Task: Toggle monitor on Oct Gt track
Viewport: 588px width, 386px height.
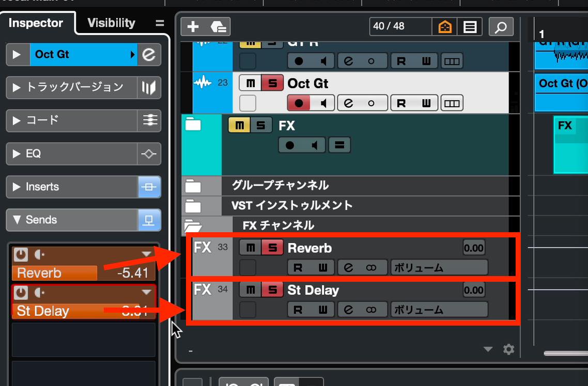Action: (322, 103)
